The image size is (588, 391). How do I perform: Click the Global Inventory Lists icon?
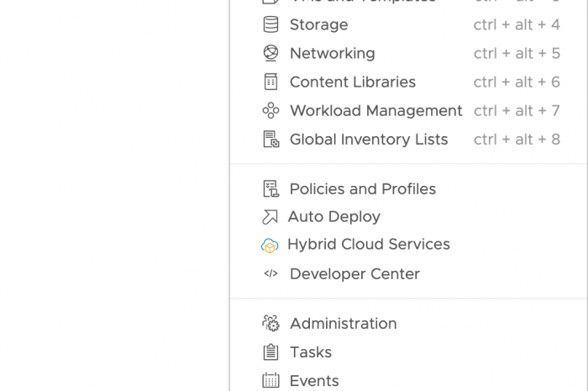click(x=270, y=140)
